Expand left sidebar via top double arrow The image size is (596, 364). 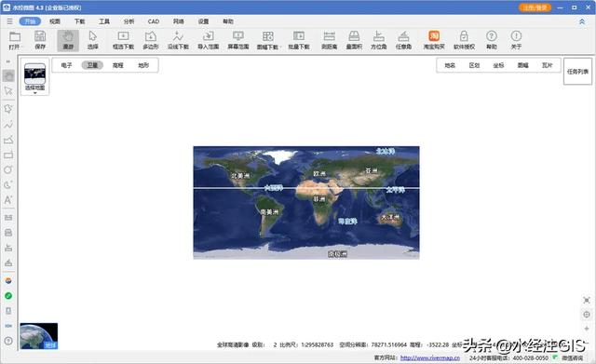[8, 61]
